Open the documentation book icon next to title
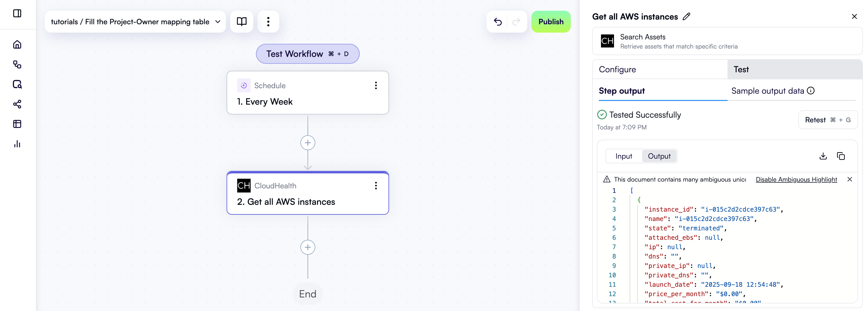Image resolution: width=868 pixels, height=311 pixels. click(x=241, y=22)
